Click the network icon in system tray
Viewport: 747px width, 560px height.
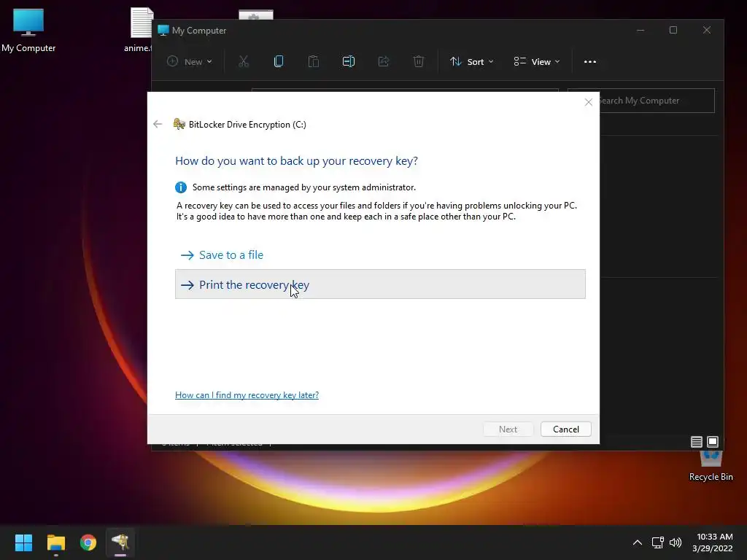pos(658,542)
